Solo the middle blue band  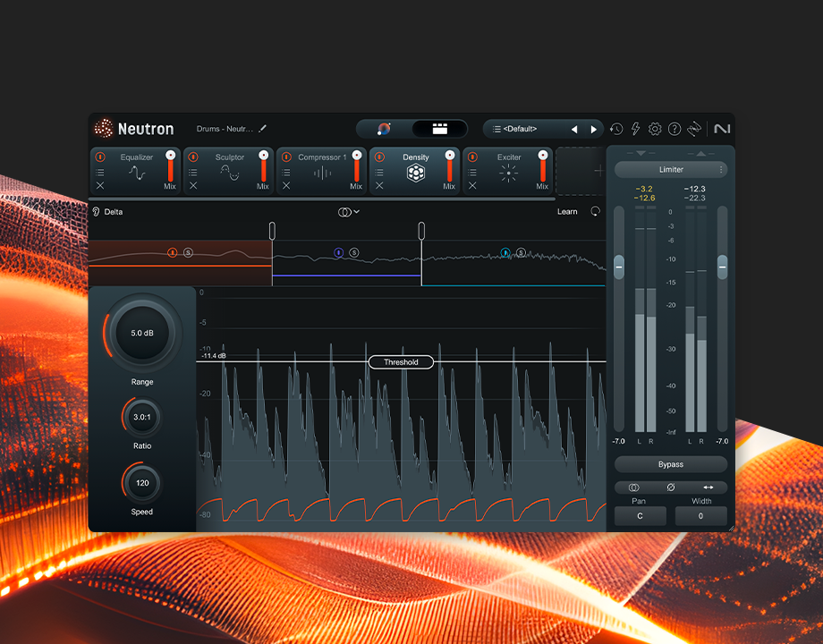click(354, 253)
